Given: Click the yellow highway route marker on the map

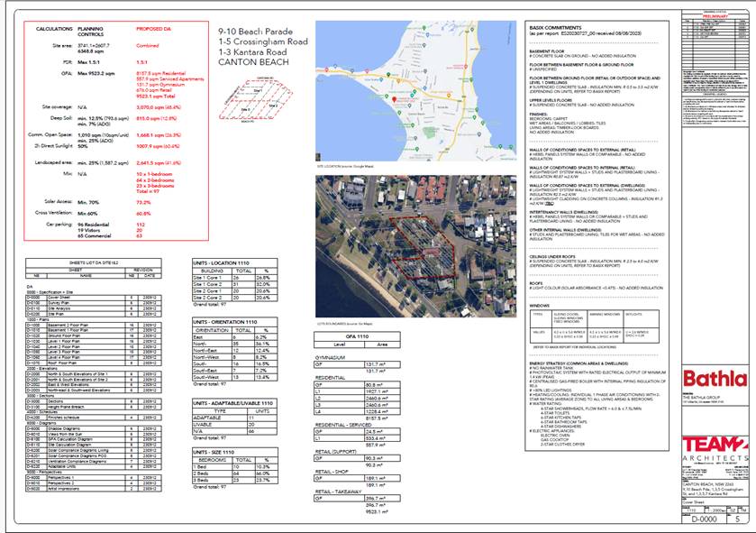Looking at the screenshot, I should pos(449,94).
